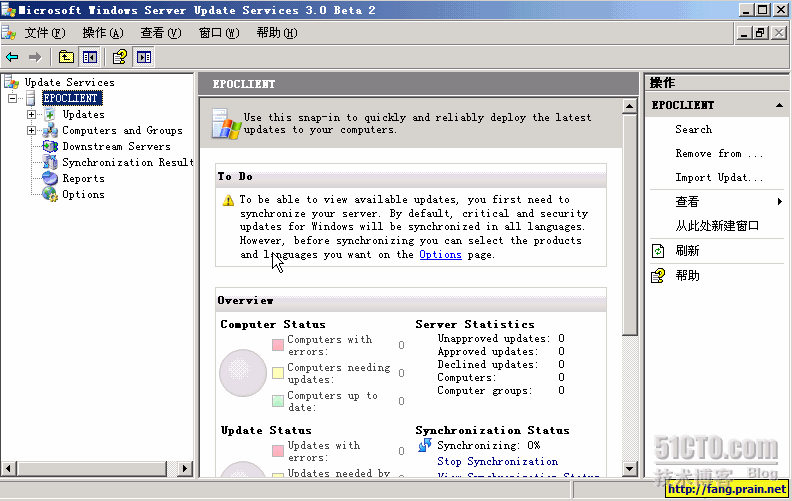The height and width of the screenshot is (501, 792).
Task: Click the forward arrow toolbar icon
Action: tap(35, 57)
